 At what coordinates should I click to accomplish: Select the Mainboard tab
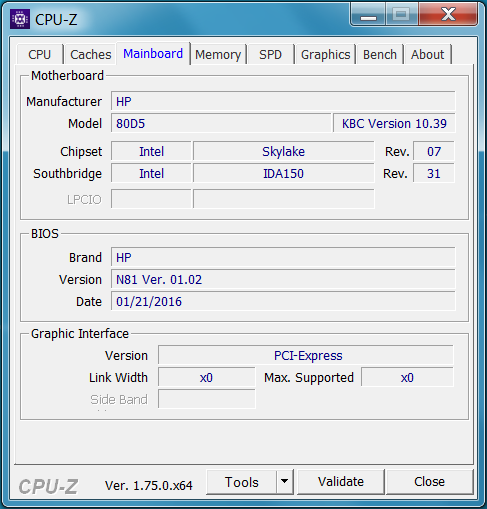click(x=153, y=53)
